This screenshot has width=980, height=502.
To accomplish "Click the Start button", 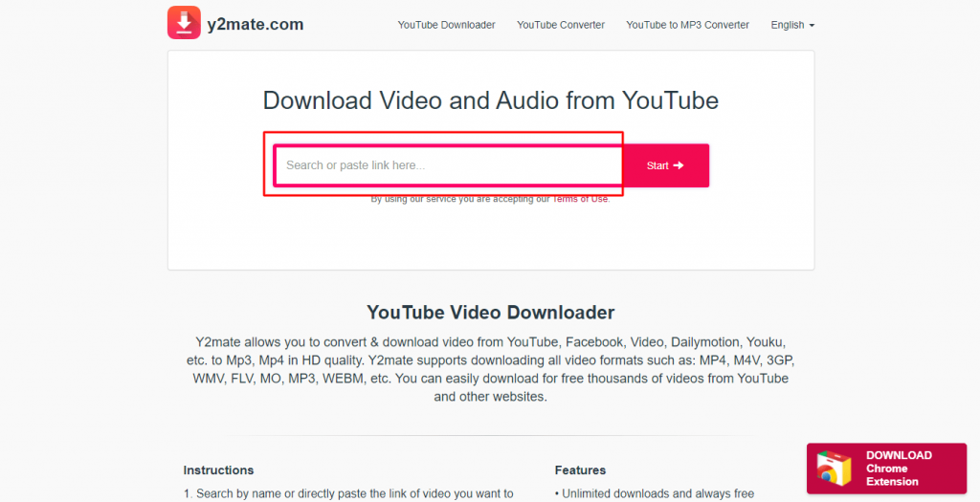I will coord(666,165).
